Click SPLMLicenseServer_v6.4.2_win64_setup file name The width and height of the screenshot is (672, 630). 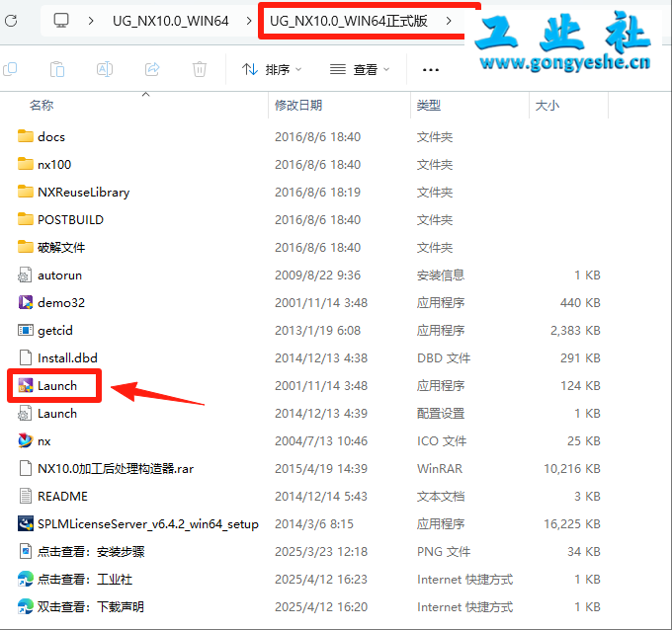coord(148,524)
